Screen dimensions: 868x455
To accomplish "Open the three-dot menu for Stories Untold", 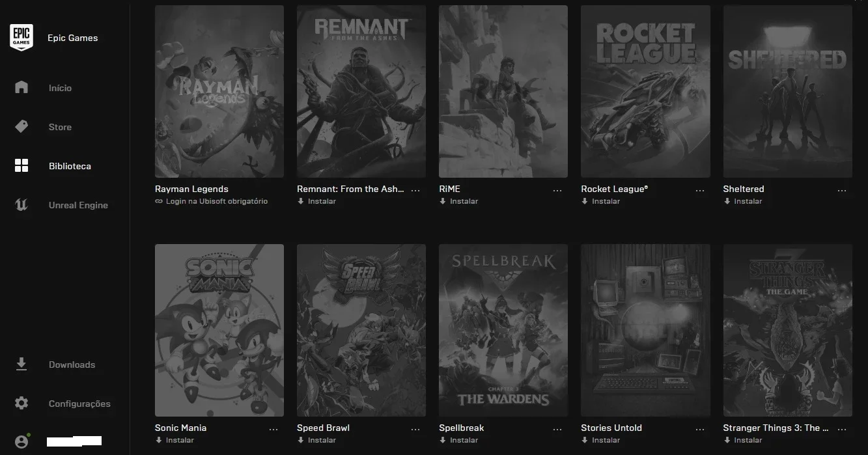I will 700,430.
